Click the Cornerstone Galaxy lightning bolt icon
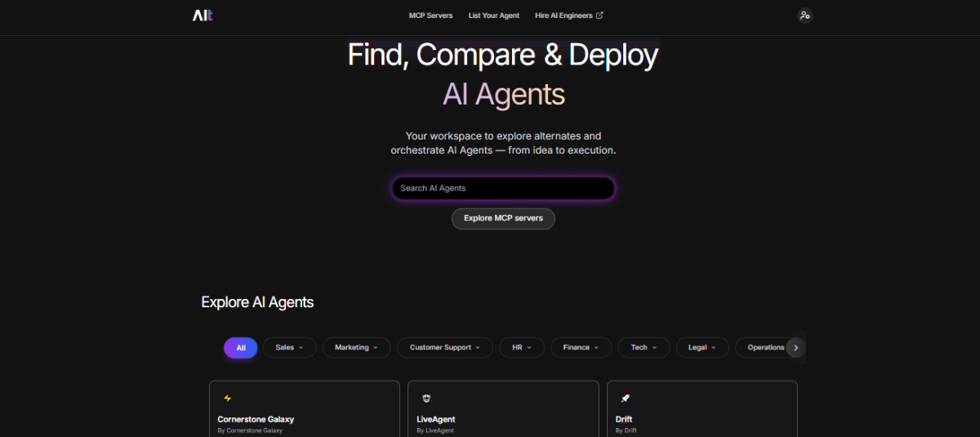The image size is (980, 437). (227, 399)
